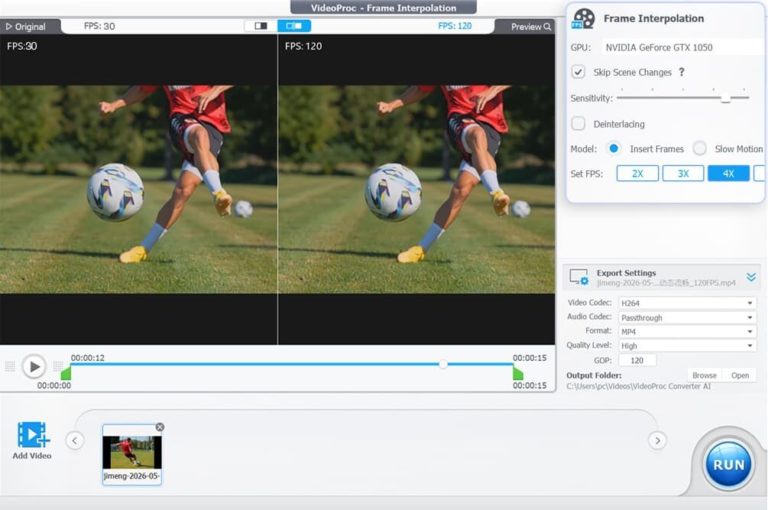This screenshot has width=768, height=510.
Task: Click the timeline playhead knob
Action: (x=443, y=364)
